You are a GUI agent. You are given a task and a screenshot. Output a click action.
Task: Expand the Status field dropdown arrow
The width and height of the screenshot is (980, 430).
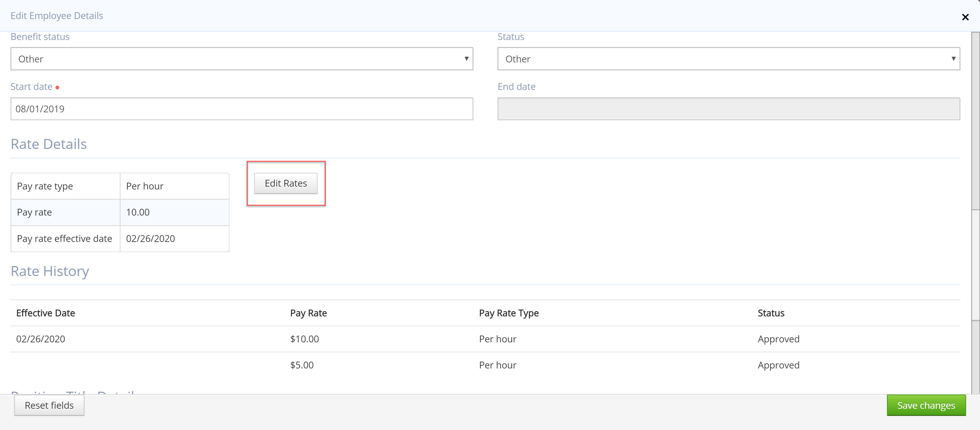(954, 59)
